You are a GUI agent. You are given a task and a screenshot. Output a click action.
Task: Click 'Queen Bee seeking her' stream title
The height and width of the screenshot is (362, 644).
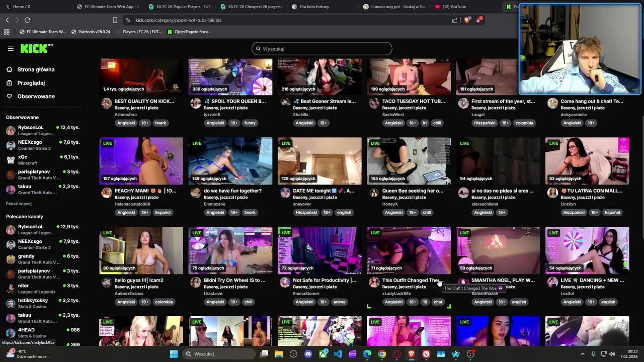[x=413, y=191]
